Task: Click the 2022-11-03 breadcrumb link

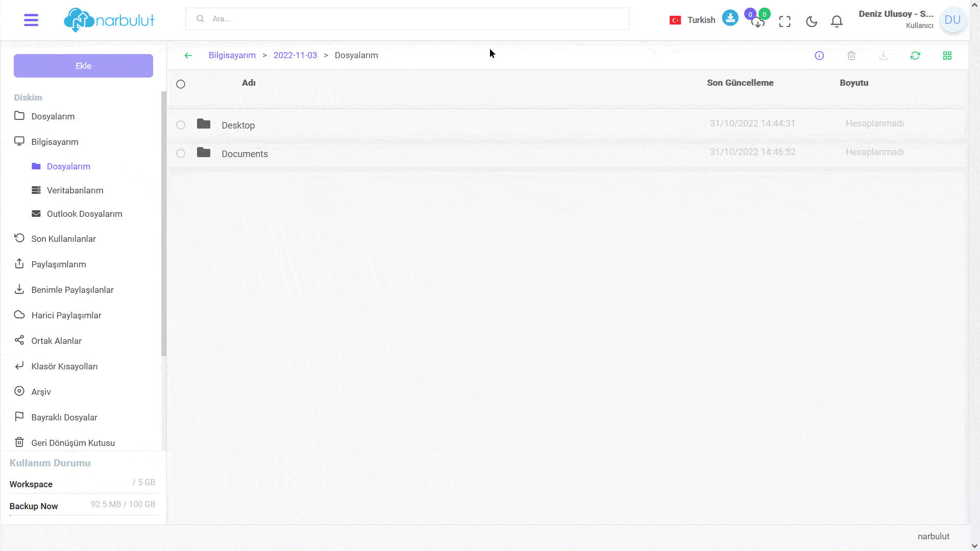Action: (295, 55)
